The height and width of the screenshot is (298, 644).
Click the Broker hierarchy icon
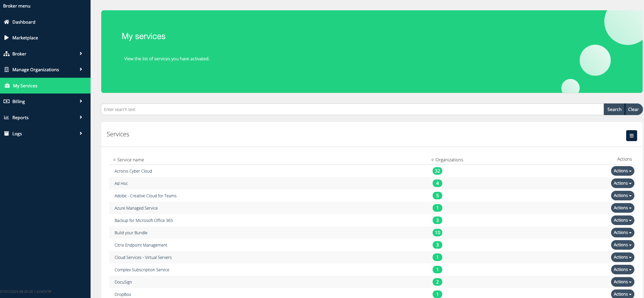coord(7,54)
